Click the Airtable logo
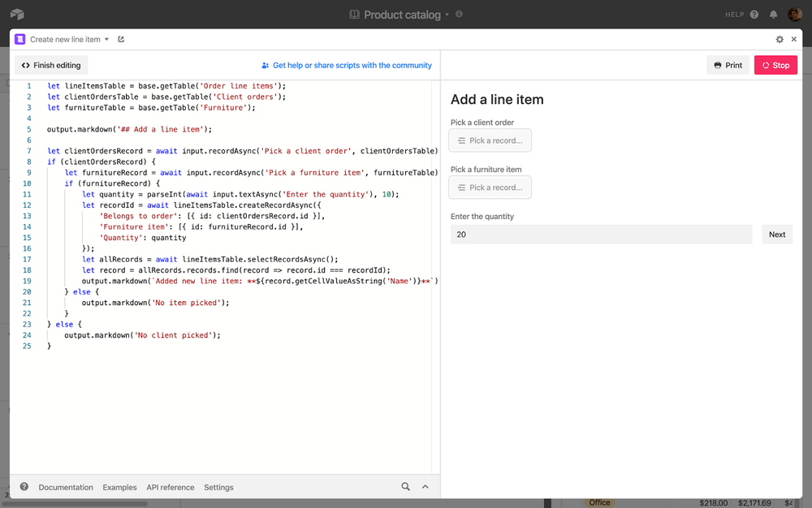Screen dimensions: 812x508 tap(18, 13)
